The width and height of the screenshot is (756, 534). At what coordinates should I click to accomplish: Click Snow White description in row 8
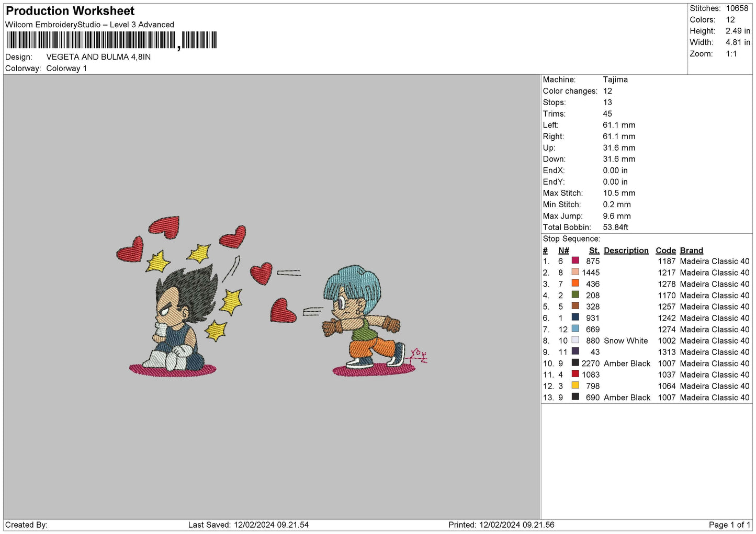(x=626, y=340)
